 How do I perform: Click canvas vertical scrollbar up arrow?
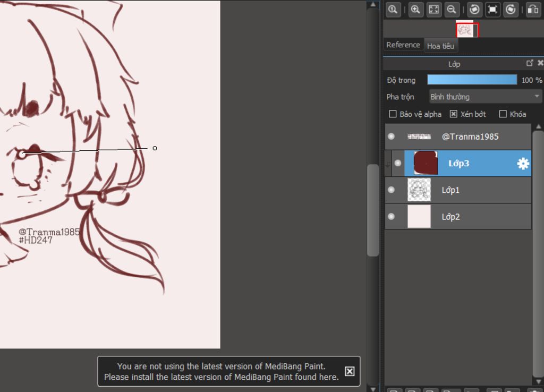(x=373, y=4)
